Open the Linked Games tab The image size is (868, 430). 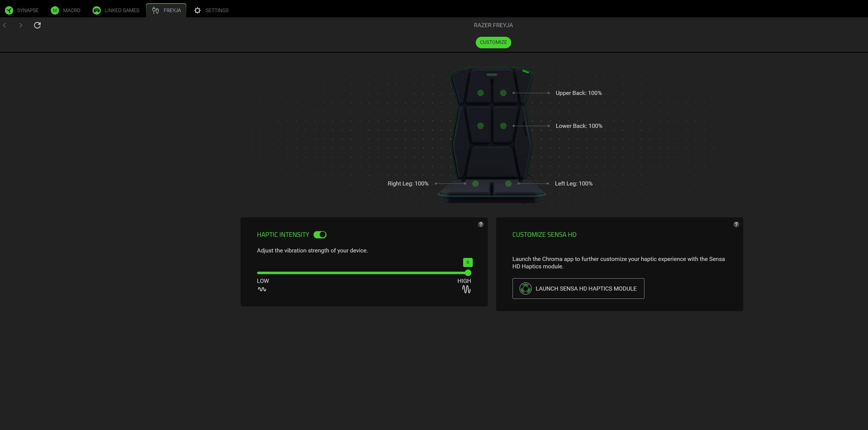(116, 10)
